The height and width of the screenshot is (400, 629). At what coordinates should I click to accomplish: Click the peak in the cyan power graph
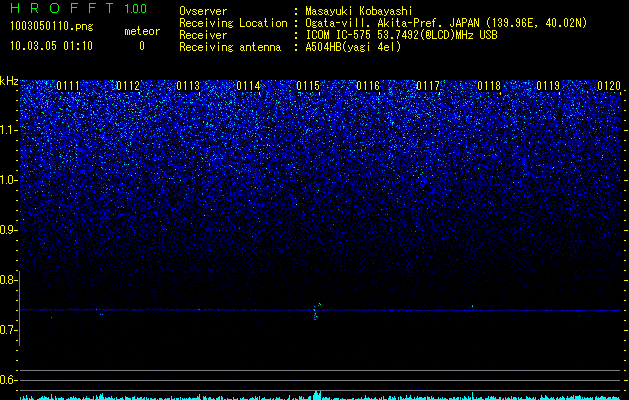click(317, 395)
